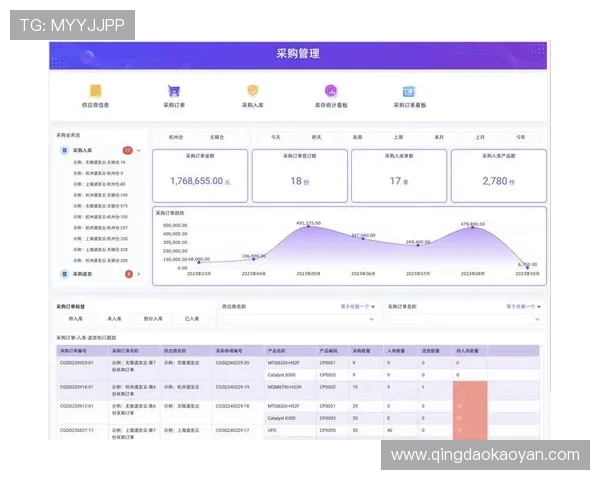Click the 采购入库单数 card showing 17

399,176
